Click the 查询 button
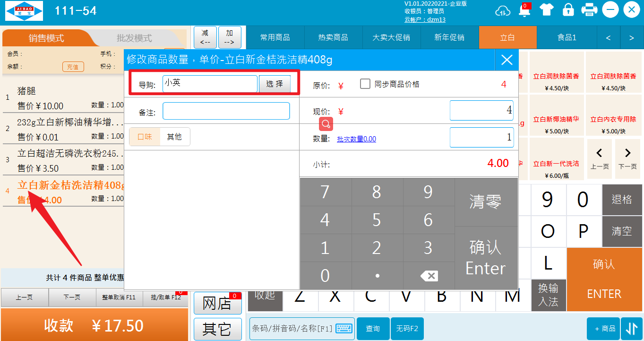Viewport: 644px width, 341px height. pyautogui.click(x=373, y=329)
